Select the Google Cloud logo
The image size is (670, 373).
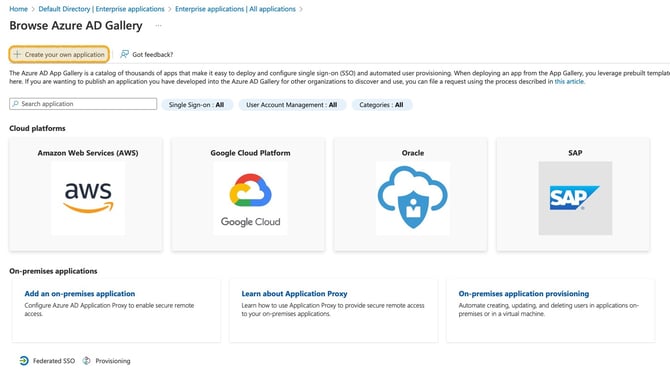pyautogui.click(x=250, y=198)
